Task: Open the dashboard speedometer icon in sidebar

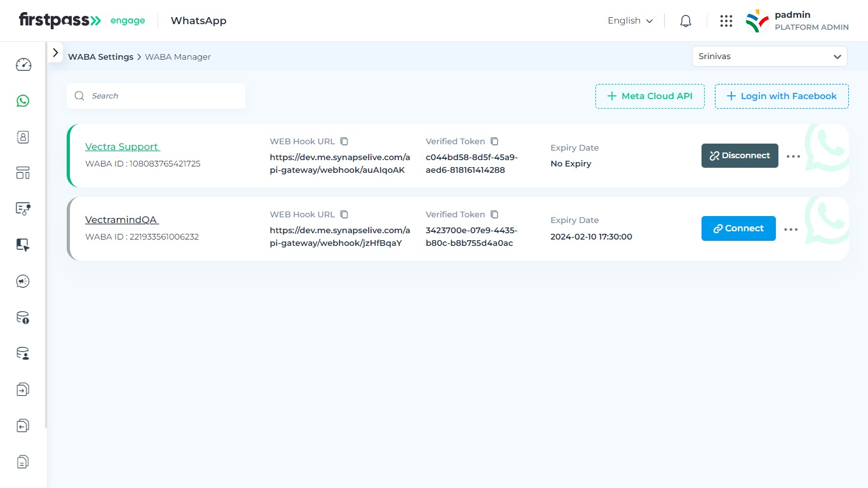Action: (x=24, y=64)
